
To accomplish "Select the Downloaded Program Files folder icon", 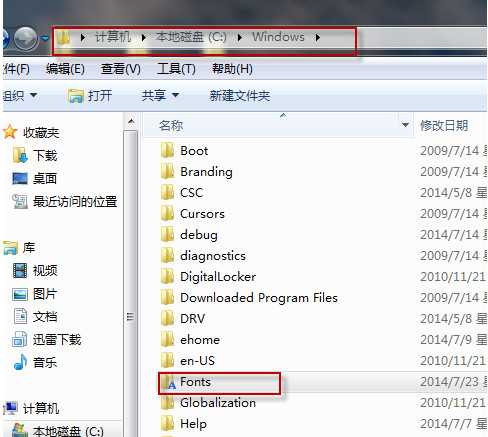I will (167, 298).
